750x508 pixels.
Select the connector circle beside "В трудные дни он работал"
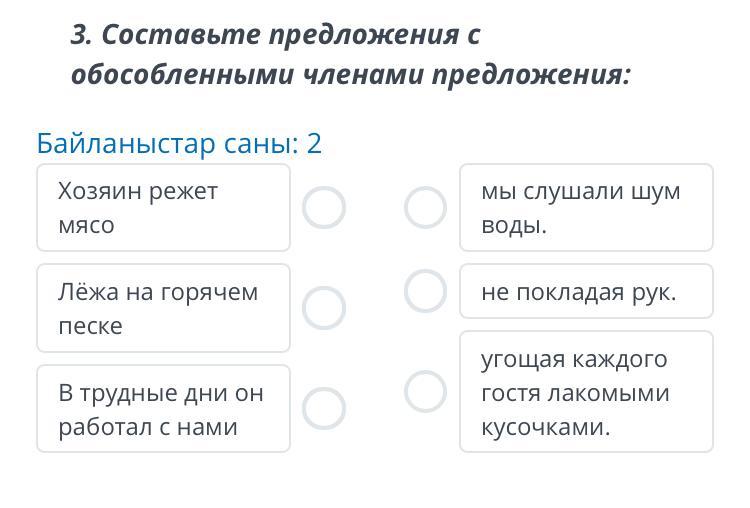point(324,408)
